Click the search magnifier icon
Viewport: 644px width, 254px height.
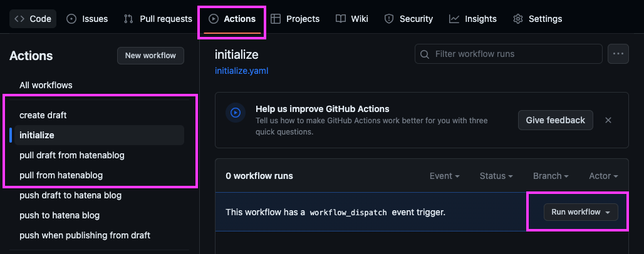coord(425,54)
